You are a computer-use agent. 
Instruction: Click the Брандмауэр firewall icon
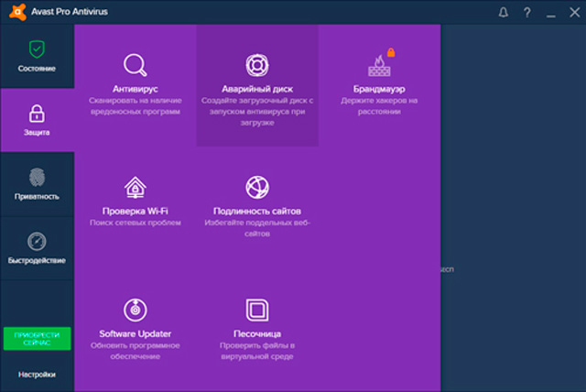(x=379, y=66)
